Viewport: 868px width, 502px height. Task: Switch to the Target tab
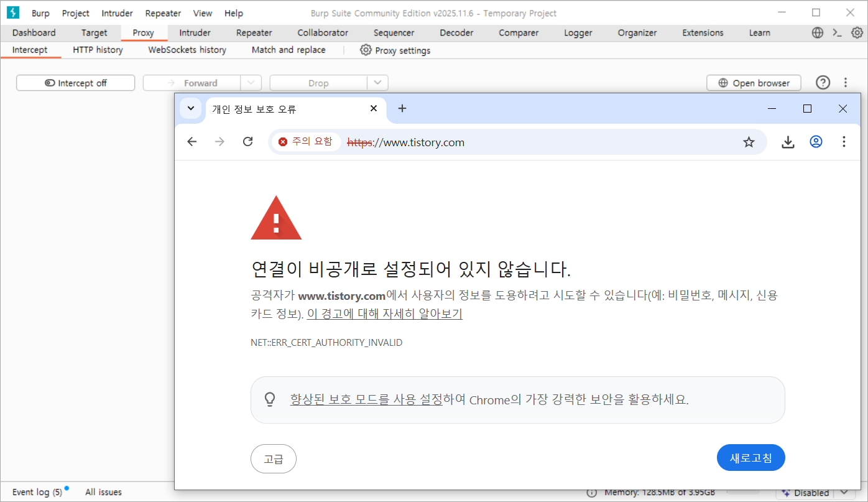pos(95,33)
